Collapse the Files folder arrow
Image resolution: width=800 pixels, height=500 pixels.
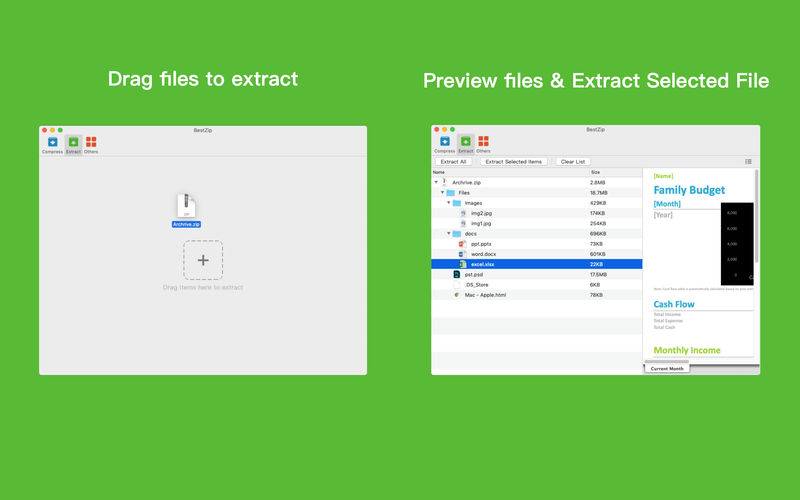point(442,192)
